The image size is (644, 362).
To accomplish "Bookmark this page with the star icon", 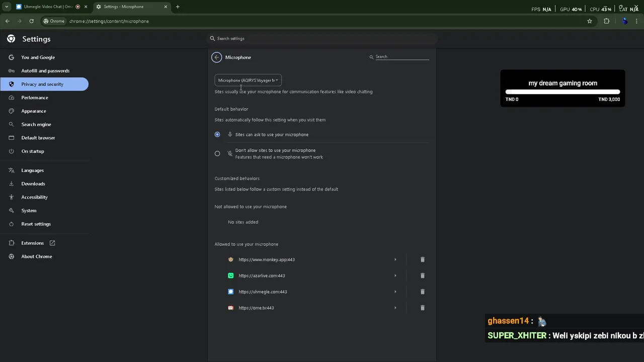I will pyautogui.click(x=590, y=21).
